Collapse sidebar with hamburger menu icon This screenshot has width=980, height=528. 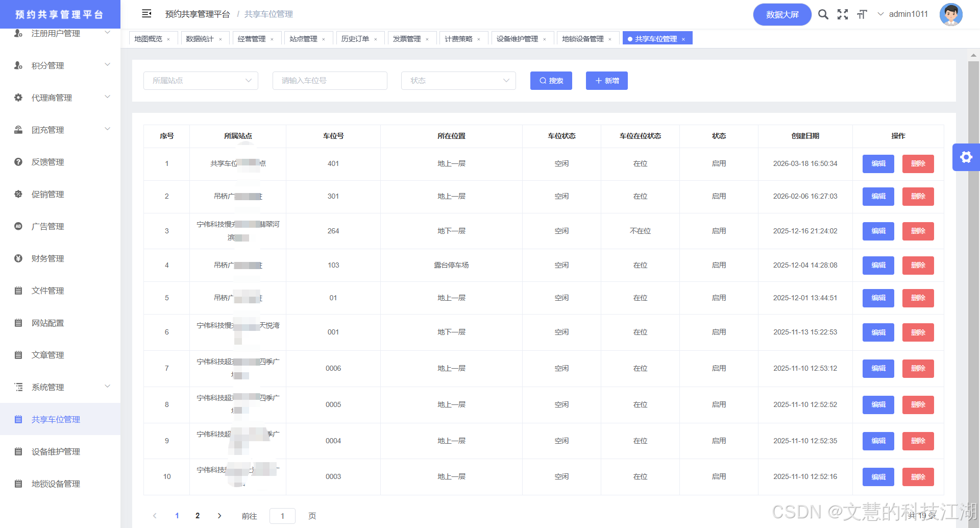(x=146, y=14)
